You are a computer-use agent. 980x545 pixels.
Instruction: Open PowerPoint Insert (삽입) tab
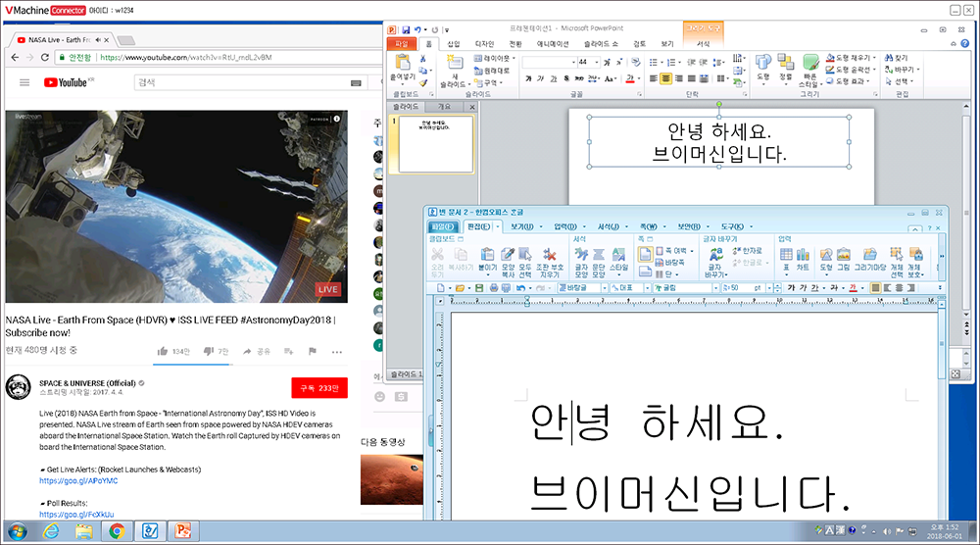(x=454, y=44)
